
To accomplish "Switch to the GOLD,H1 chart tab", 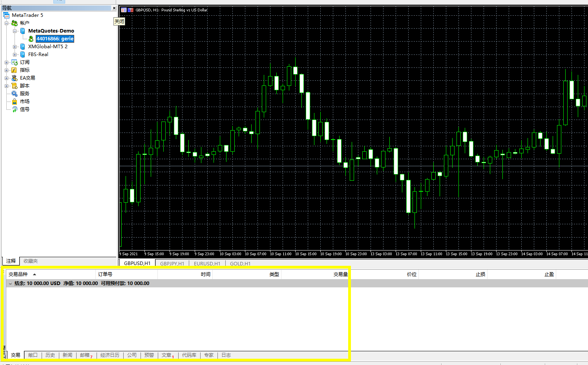I will coord(240,263).
